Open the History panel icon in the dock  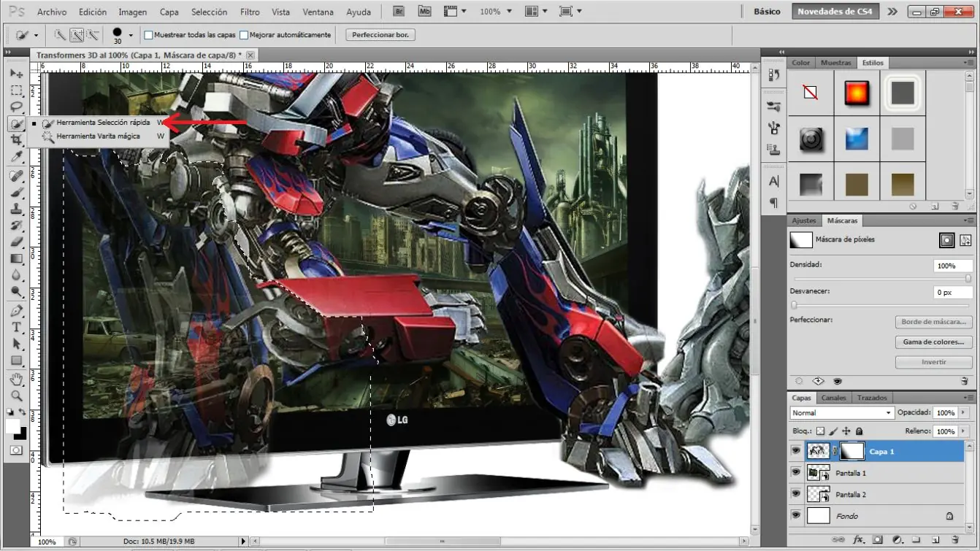click(774, 75)
